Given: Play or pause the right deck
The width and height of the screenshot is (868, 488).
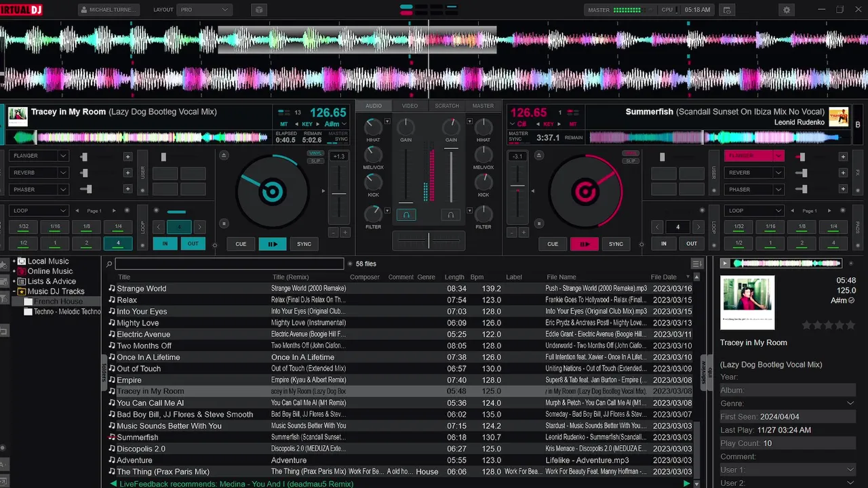Looking at the screenshot, I should pos(584,244).
